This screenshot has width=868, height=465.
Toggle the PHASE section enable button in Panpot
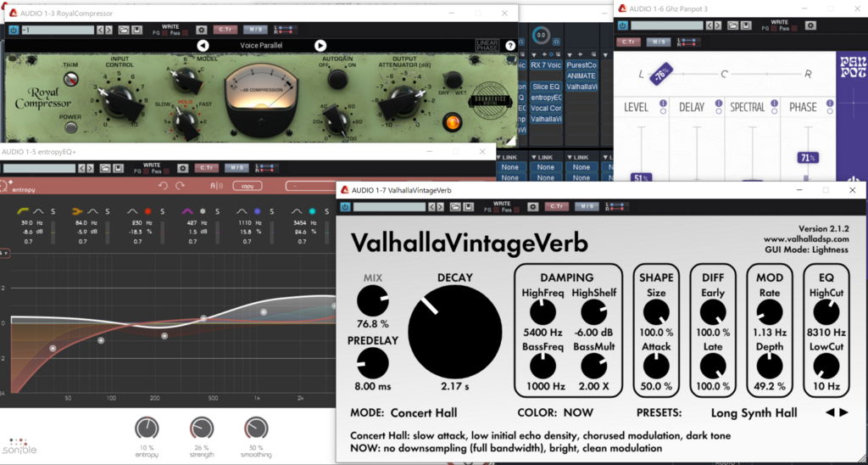pos(829,103)
